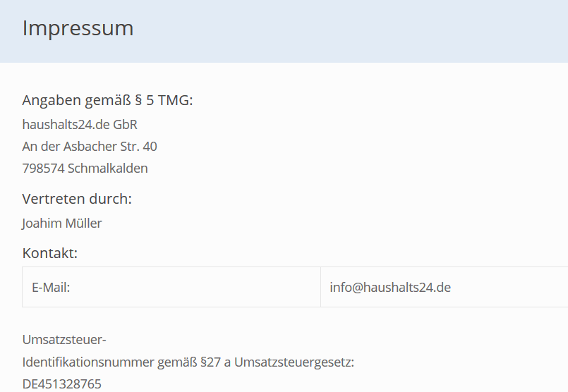Click the name Joahim Müller
This screenshot has height=392, width=568.
tap(62, 223)
